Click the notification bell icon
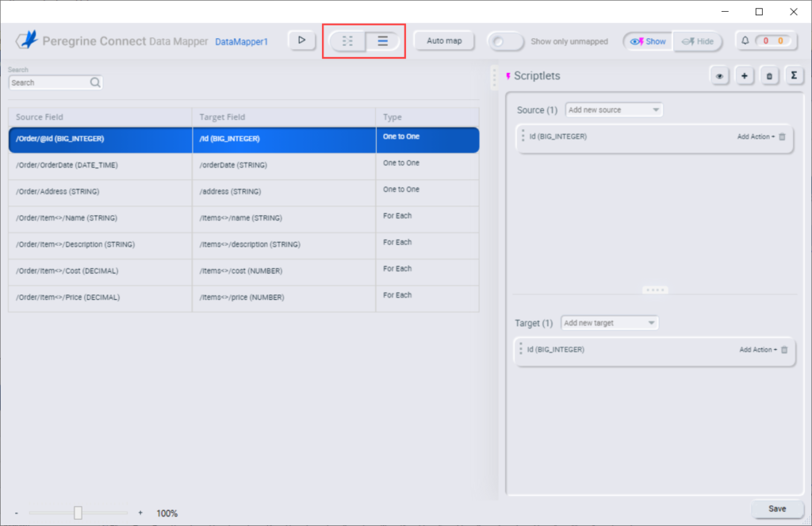The image size is (812, 526). click(745, 40)
